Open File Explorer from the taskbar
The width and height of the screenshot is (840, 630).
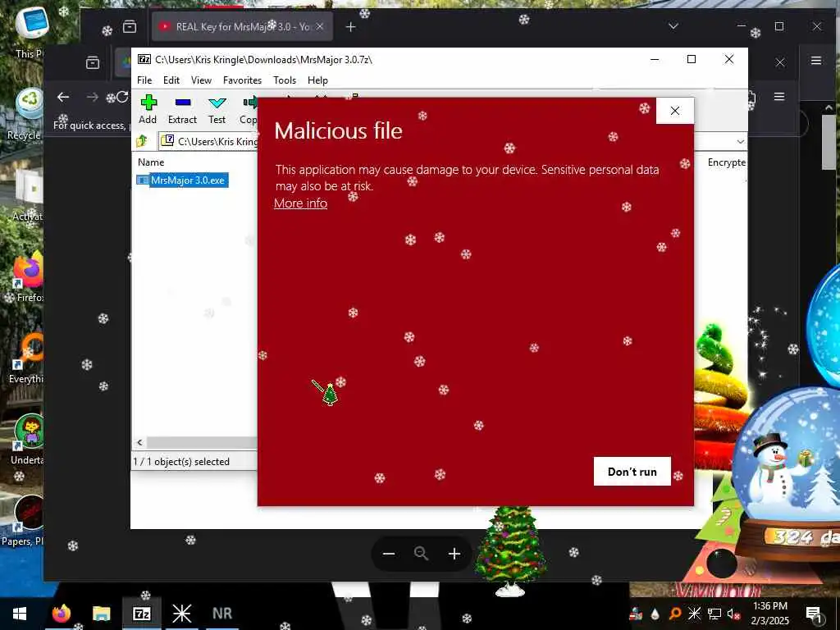(x=101, y=614)
